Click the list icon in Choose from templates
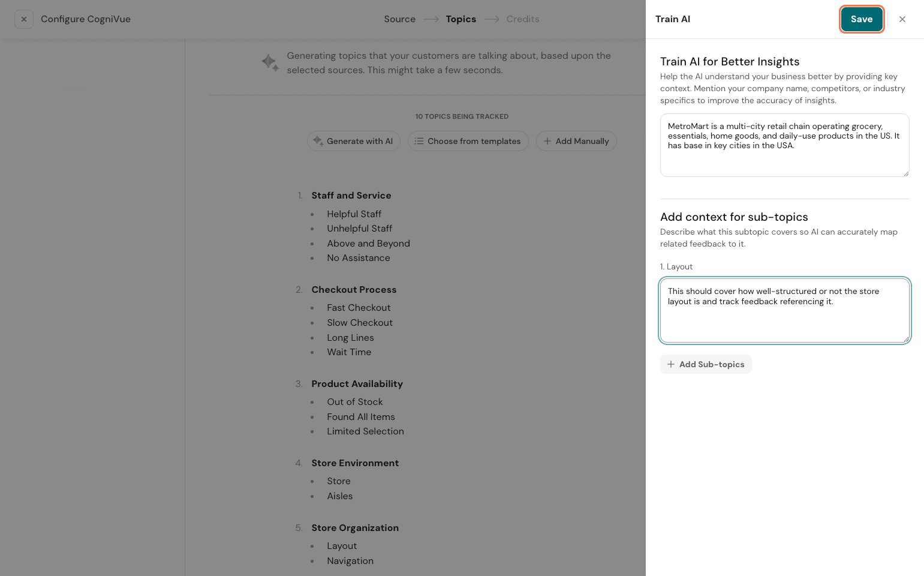 click(x=419, y=141)
